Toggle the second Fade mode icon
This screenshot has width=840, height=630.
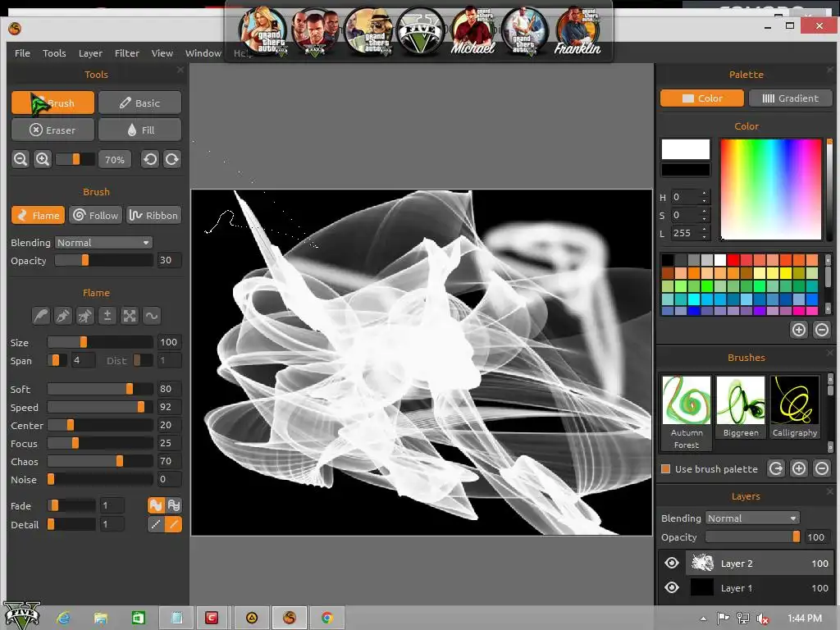pyautogui.click(x=174, y=505)
